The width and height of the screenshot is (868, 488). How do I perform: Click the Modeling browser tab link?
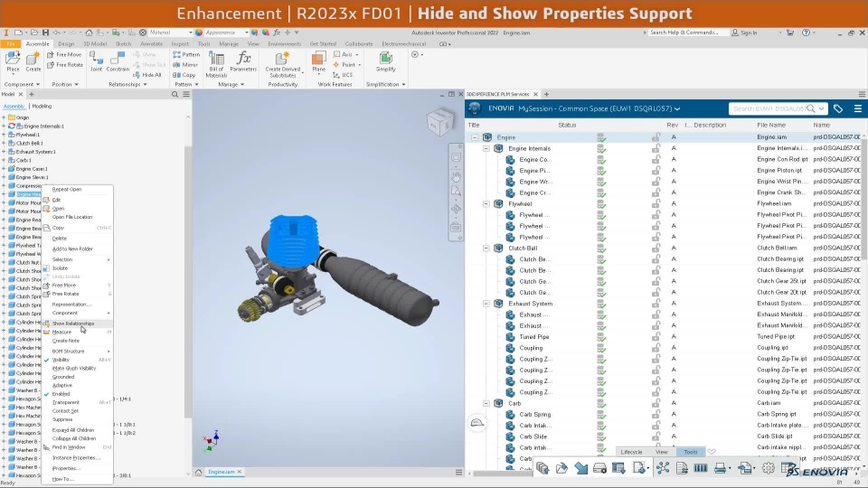42,107
